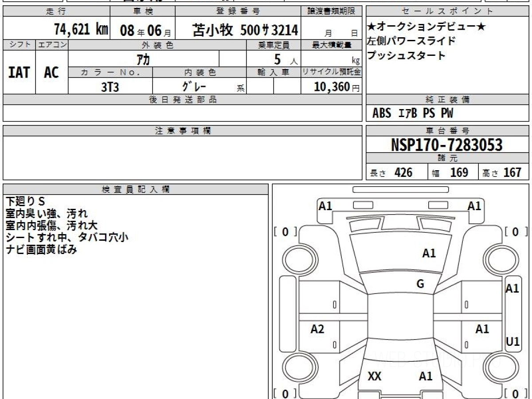Click the mileage value 74,621 km
The width and height of the screenshot is (532, 399).
coord(81,29)
